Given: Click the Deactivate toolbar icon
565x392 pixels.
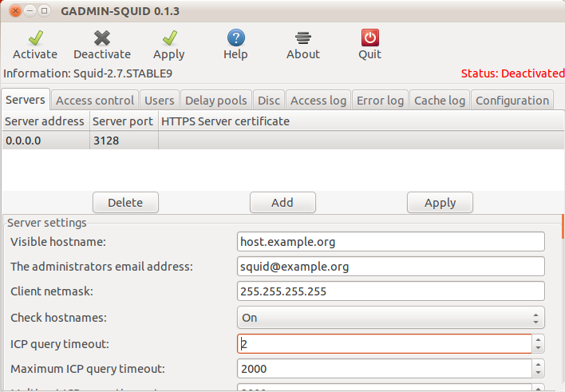Looking at the screenshot, I should pyautogui.click(x=102, y=38).
